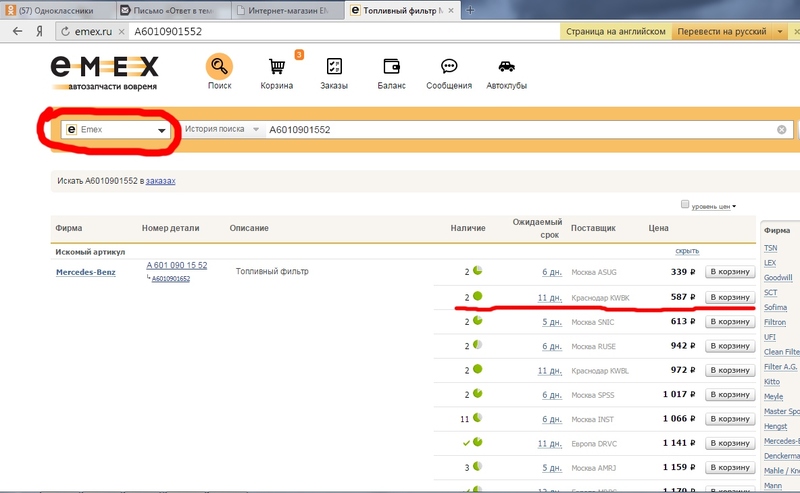Toggle the уровень цен checkbox
This screenshot has height=493, width=800.
point(685,205)
